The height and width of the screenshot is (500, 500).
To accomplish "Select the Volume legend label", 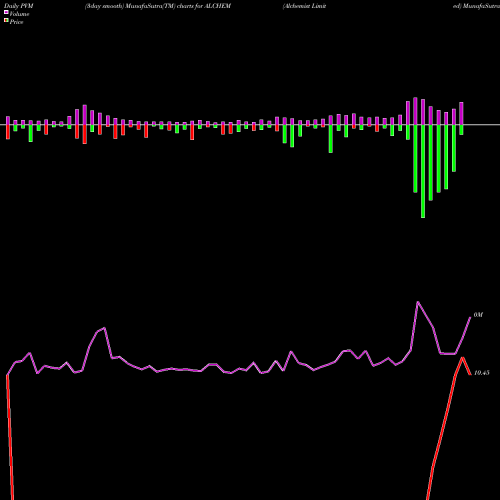I will [19, 14].
